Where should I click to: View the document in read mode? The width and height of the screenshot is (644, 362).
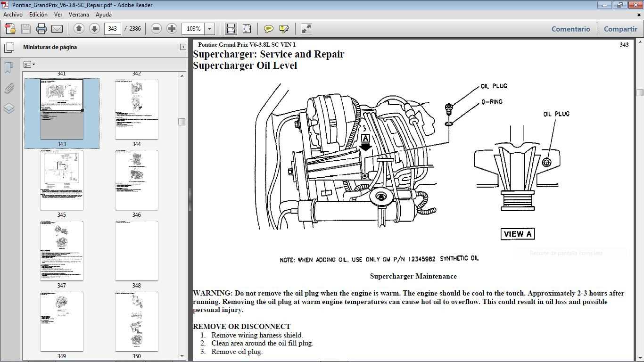click(306, 29)
